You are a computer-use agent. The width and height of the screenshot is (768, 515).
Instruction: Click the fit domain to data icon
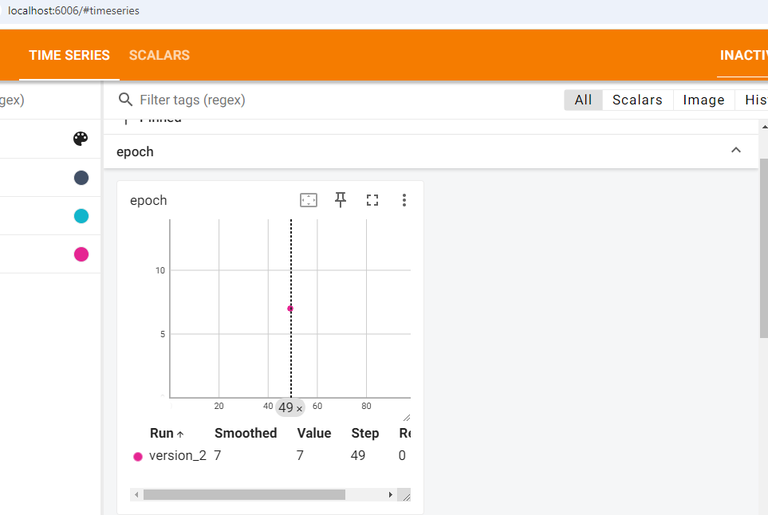click(x=309, y=200)
